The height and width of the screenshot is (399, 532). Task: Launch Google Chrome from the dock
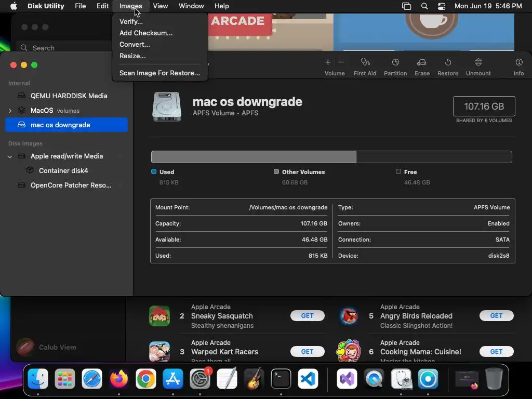146,378
